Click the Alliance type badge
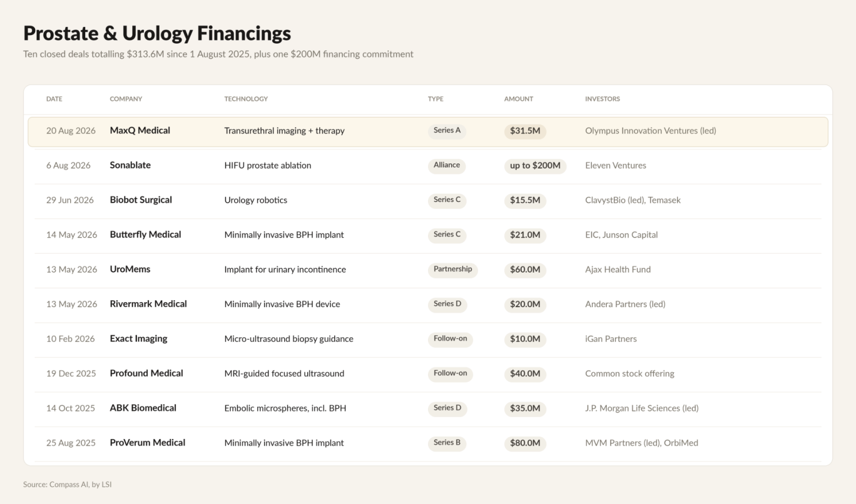 tap(446, 165)
